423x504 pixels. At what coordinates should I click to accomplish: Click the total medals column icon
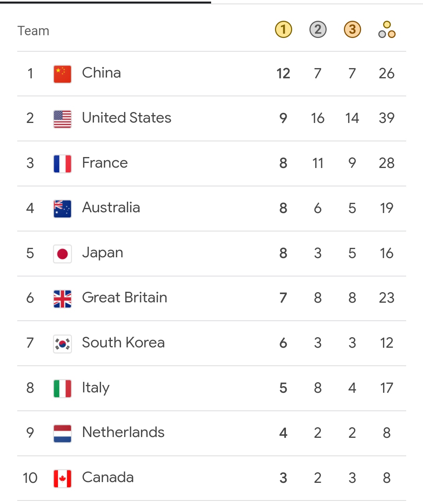[387, 30]
